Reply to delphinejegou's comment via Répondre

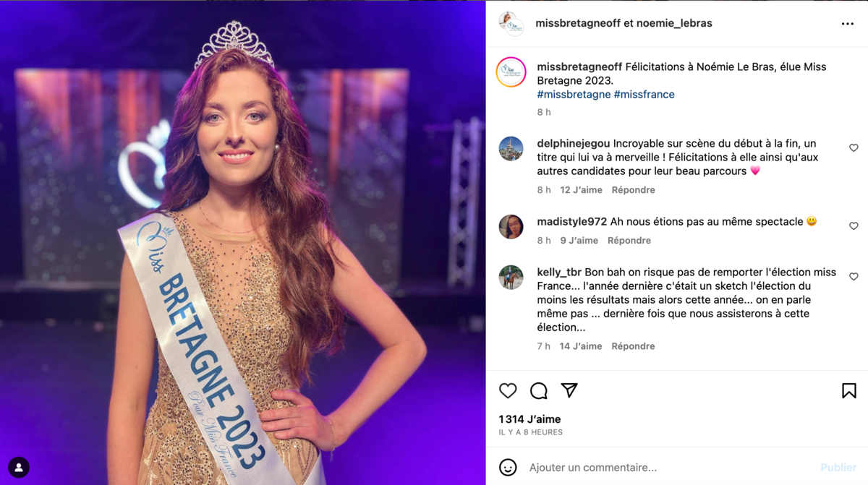tap(633, 190)
